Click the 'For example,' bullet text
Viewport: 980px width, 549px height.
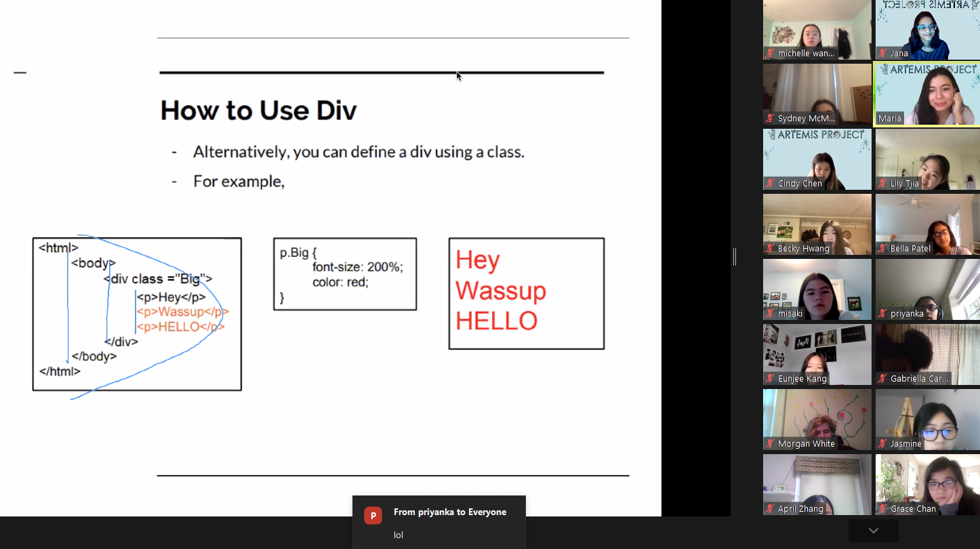point(239,182)
